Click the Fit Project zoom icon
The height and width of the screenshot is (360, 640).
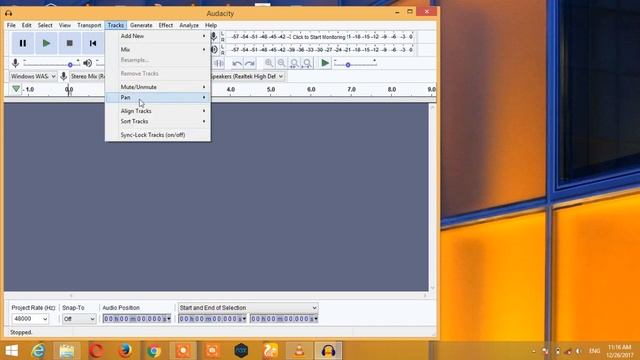click(x=307, y=63)
